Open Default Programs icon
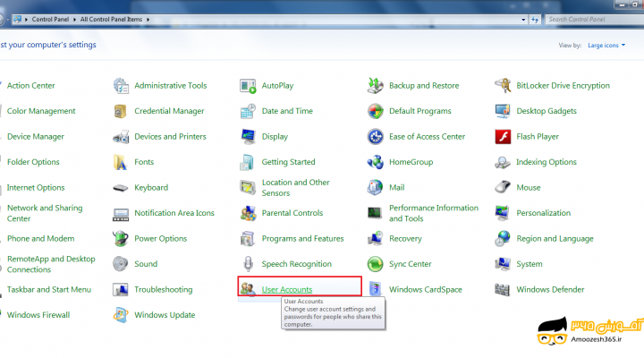The height and width of the screenshot is (358, 644). (x=376, y=111)
